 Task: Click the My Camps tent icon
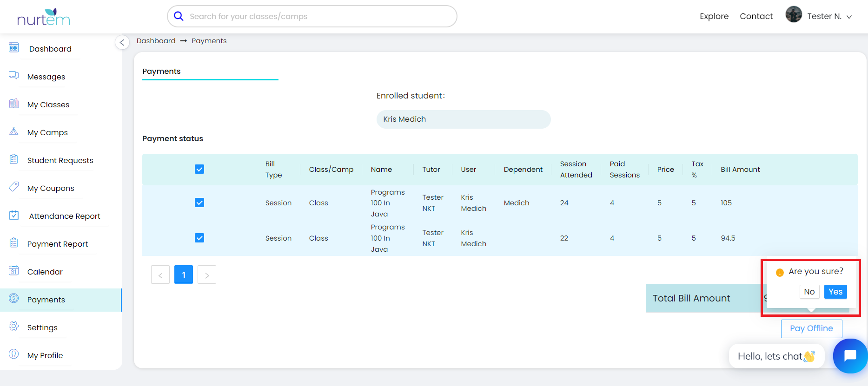14,131
